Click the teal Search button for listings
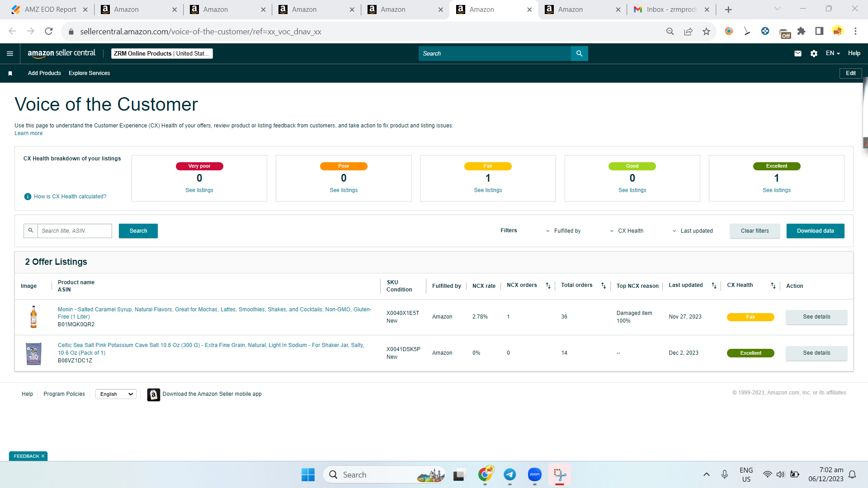This screenshot has width=868, height=488. click(138, 231)
